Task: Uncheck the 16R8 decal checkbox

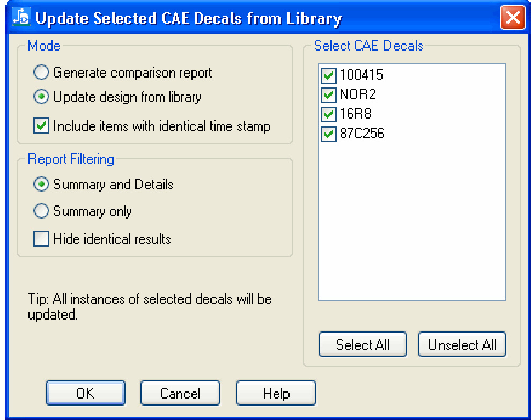Action: pyautogui.click(x=328, y=114)
